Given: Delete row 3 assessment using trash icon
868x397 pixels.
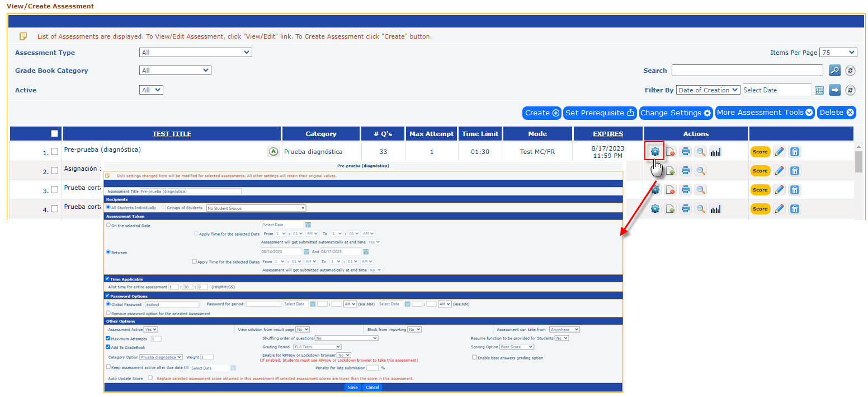Looking at the screenshot, I should pyautogui.click(x=794, y=190).
